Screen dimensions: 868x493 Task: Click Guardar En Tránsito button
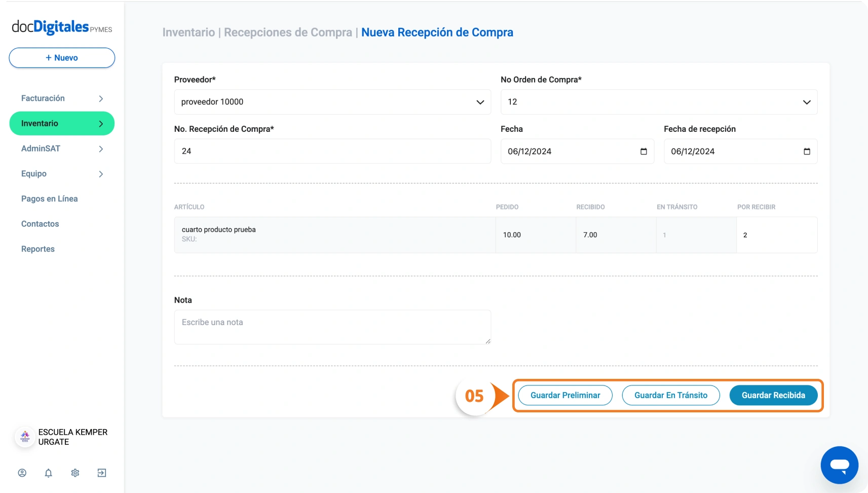(x=671, y=395)
